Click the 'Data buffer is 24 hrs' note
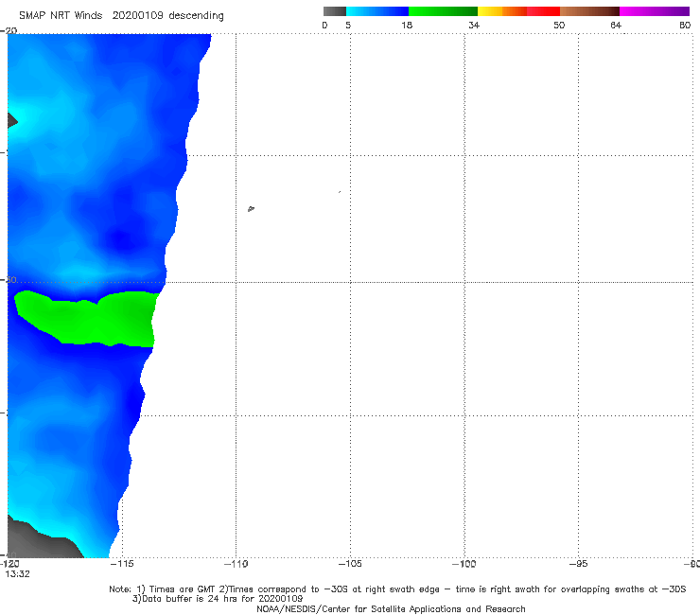Screen dimensions: 700x615 [x=218, y=599]
